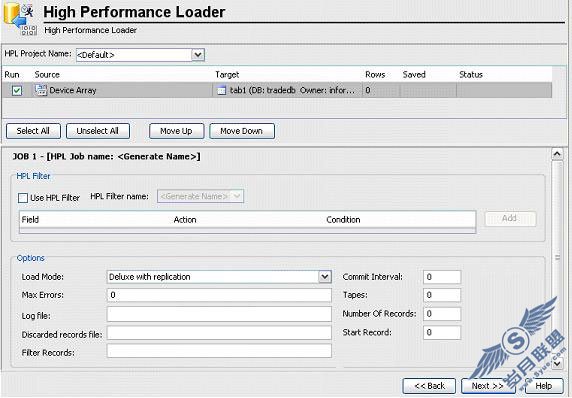
Task: Click the Action column in filter table
Action: click(185, 220)
